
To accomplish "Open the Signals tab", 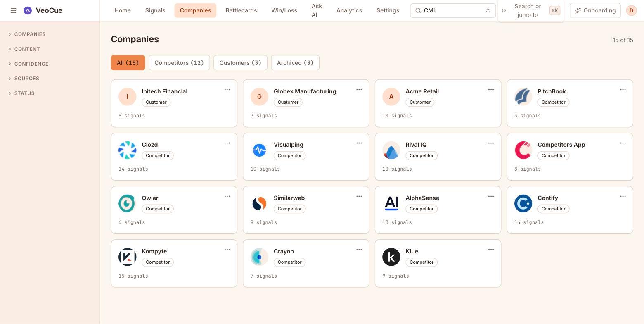I will click(x=155, y=10).
